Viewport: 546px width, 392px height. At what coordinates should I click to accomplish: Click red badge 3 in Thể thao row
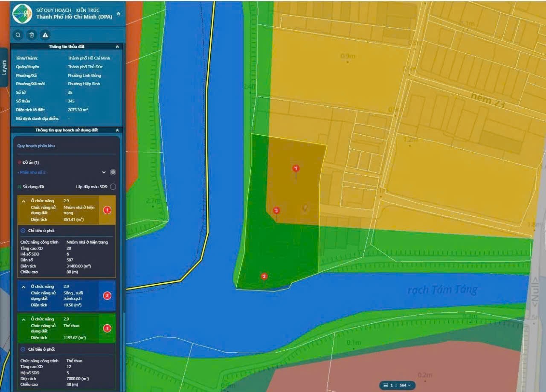[107, 328]
